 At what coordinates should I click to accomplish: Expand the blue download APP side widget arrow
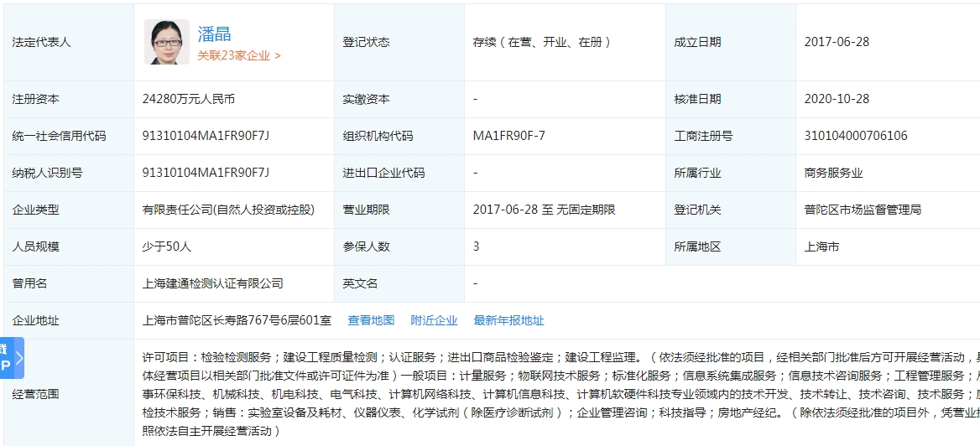click(18, 358)
